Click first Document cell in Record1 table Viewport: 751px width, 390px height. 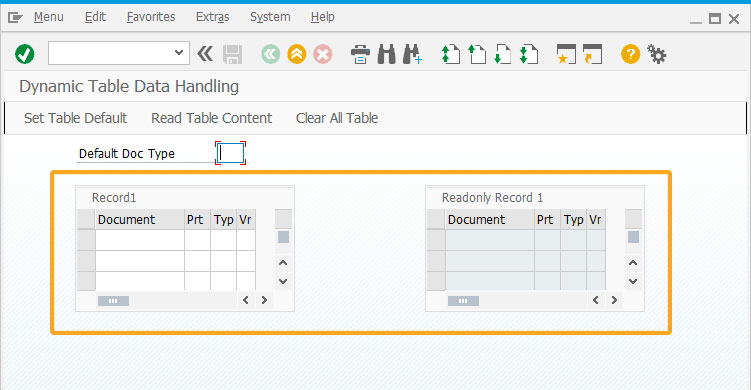[140, 240]
